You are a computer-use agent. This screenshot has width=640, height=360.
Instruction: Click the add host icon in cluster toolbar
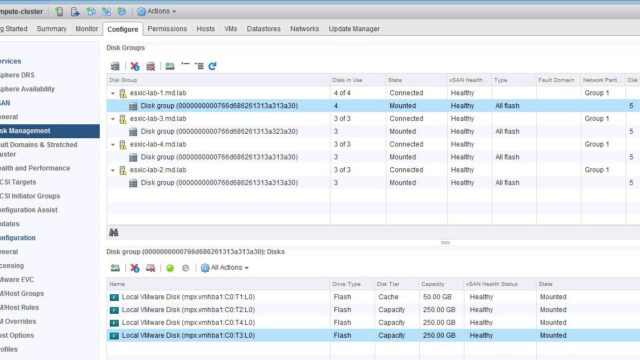59,11
